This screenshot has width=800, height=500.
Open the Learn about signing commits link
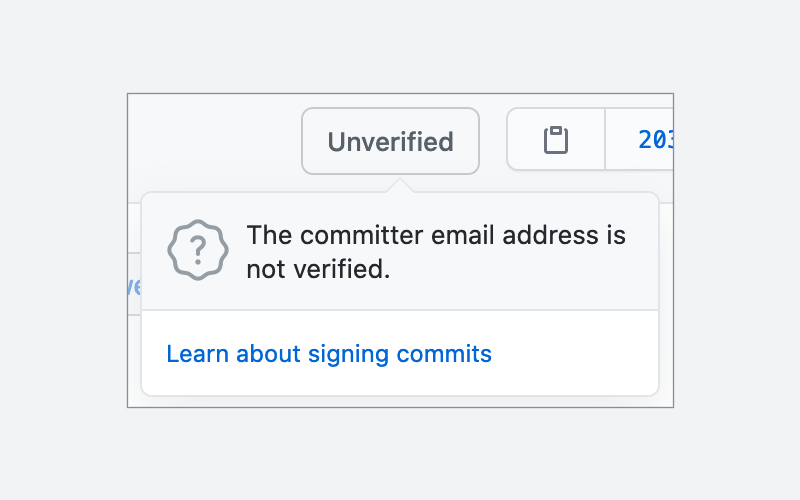click(329, 354)
